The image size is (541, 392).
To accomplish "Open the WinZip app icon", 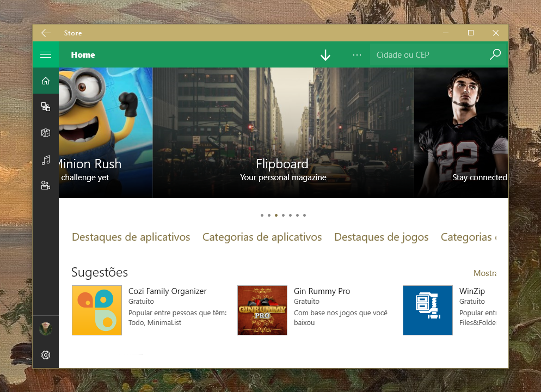I will pos(427,310).
